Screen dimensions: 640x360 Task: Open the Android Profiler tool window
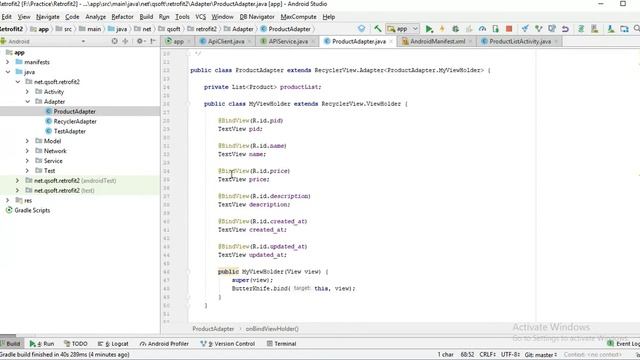point(164,344)
